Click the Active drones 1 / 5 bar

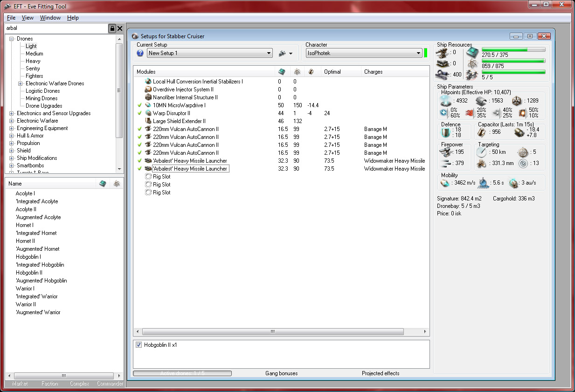pyautogui.click(x=182, y=373)
